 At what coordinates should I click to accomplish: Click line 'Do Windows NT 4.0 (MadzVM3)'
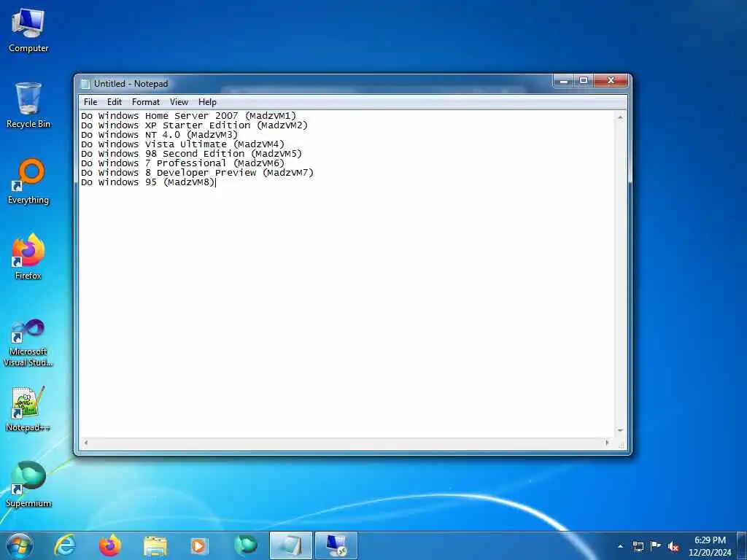[159, 135]
